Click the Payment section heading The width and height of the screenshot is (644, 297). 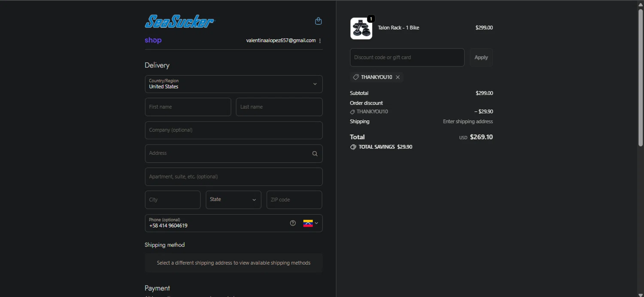point(157,288)
